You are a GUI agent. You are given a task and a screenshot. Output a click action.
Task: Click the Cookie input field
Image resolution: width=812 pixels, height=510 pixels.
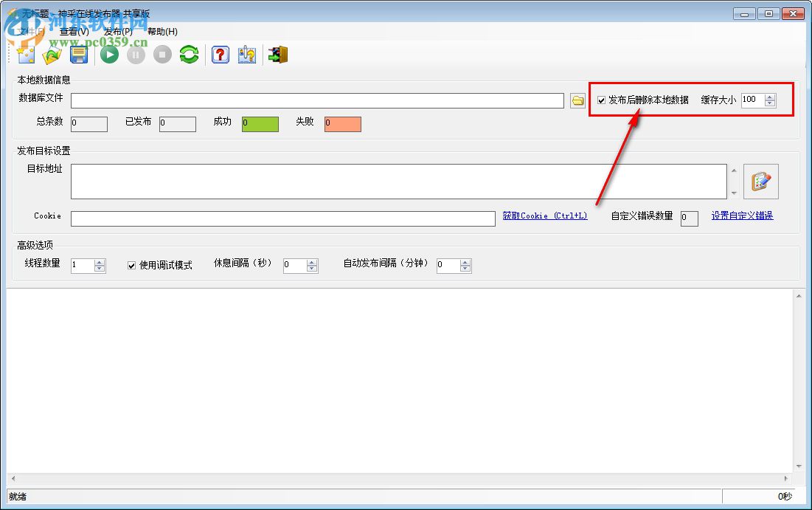(x=283, y=218)
